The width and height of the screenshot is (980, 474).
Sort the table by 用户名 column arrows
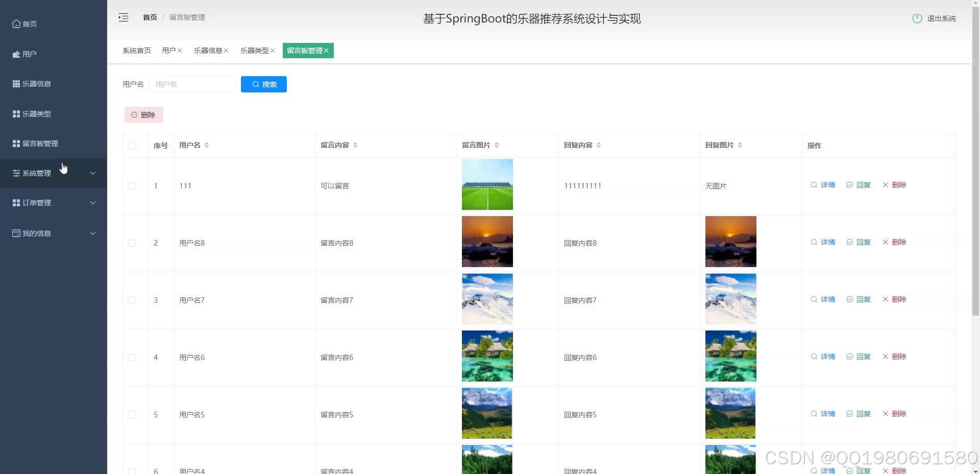click(x=207, y=145)
